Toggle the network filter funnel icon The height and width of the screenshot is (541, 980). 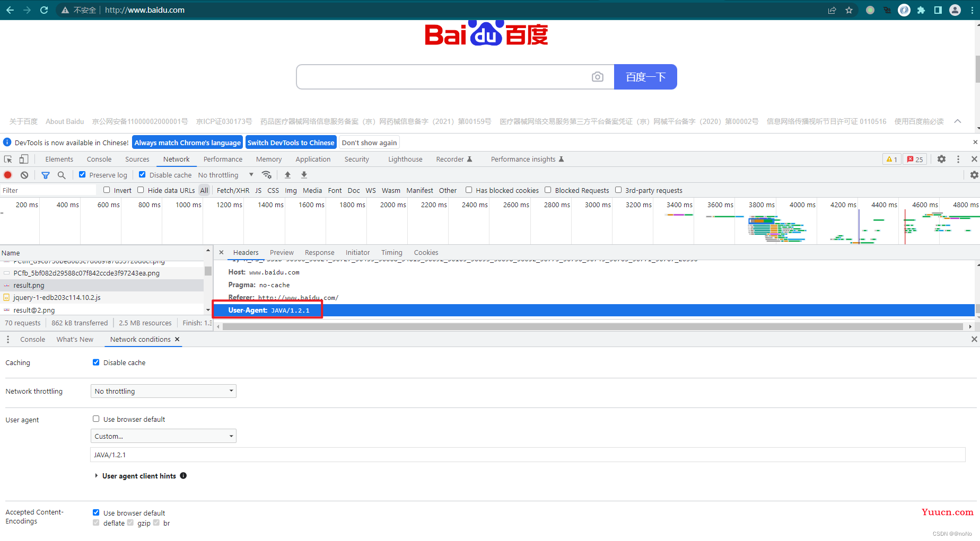(x=46, y=175)
